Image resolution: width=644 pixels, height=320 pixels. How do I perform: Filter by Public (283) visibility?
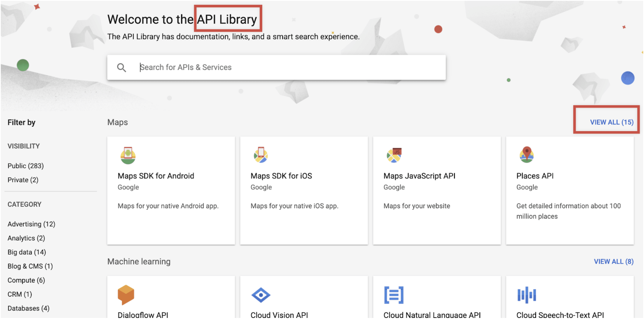pos(26,166)
